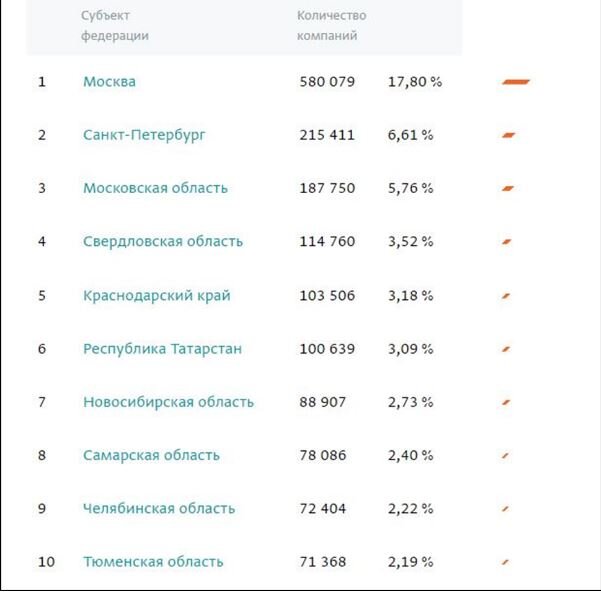Click the orange bar for Москва
The image size is (601, 593).
(x=516, y=82)
